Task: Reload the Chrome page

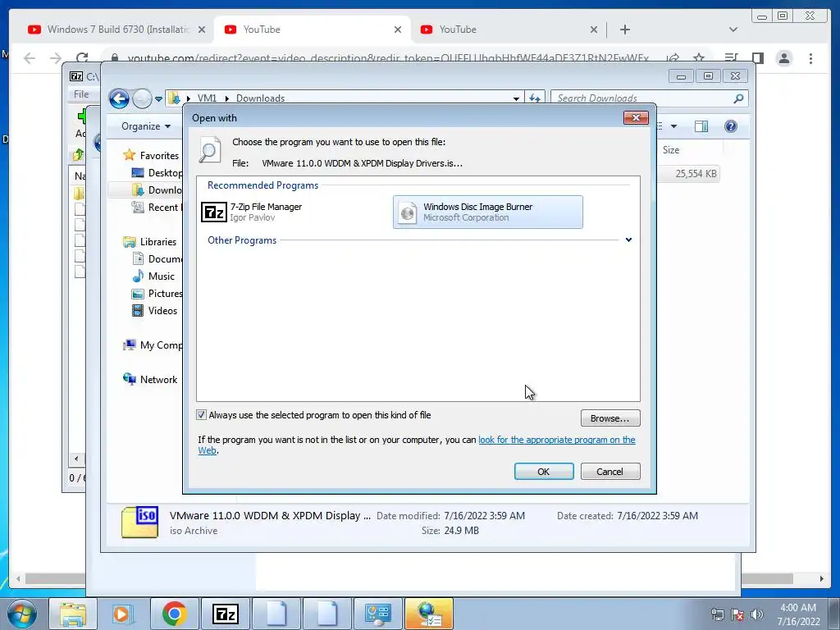Action: pyautogui.click(x=81, y=58)
